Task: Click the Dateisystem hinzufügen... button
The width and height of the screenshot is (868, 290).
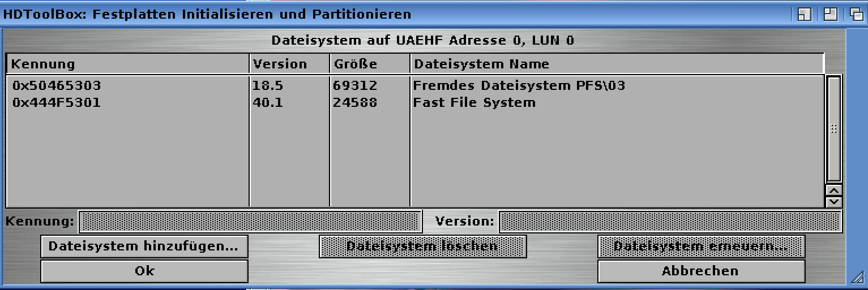Action: tap(144, 246)
